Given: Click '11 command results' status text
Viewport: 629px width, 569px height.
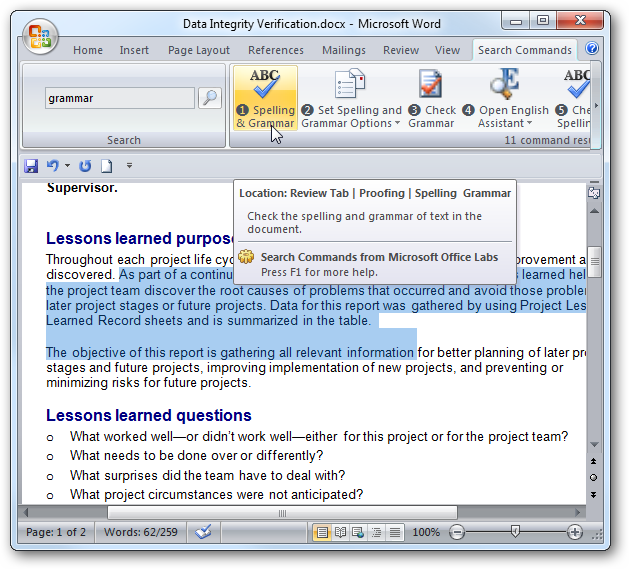Looking at the screenshot, I should [x=547, y=140].
